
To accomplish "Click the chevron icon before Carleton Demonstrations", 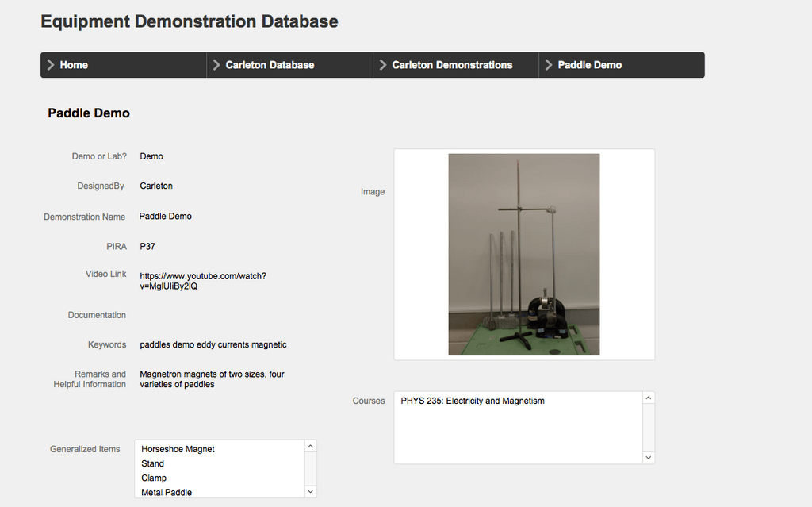I will tap(381, 65).
